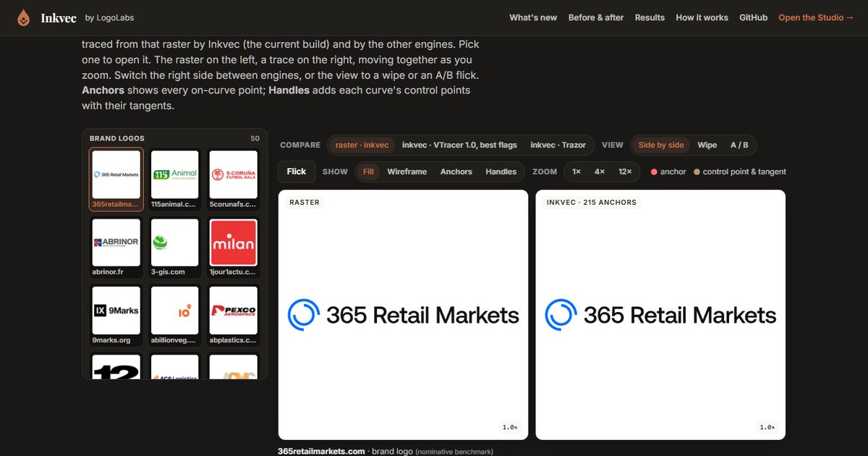Switch the view to Wipe
This screenshot has width=868, height=456.
(707, 145)
